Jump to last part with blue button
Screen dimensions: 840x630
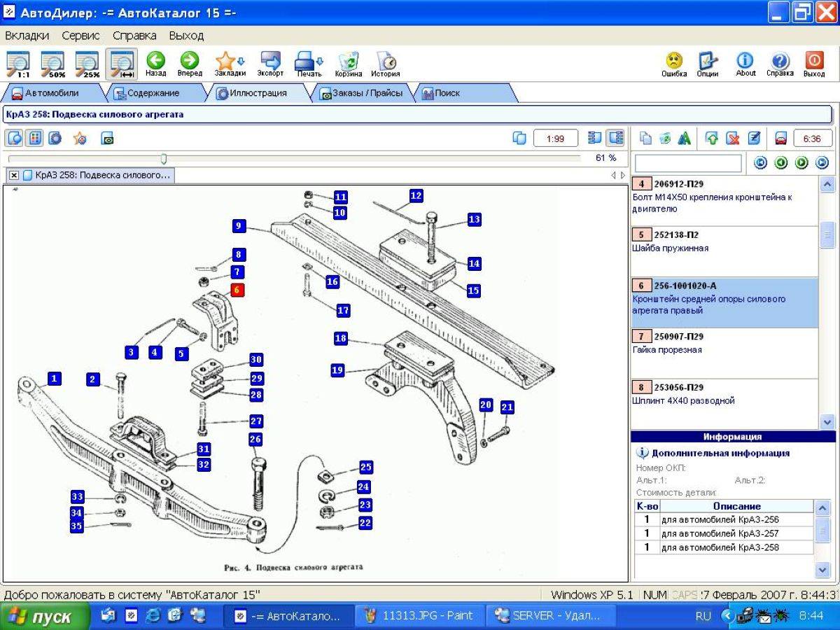[822, 162]
